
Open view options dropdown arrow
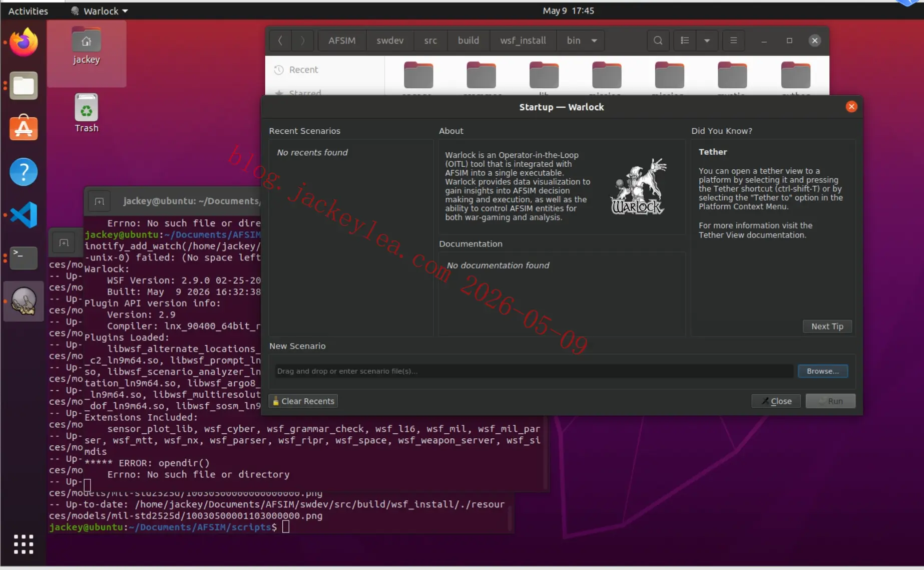707,41
